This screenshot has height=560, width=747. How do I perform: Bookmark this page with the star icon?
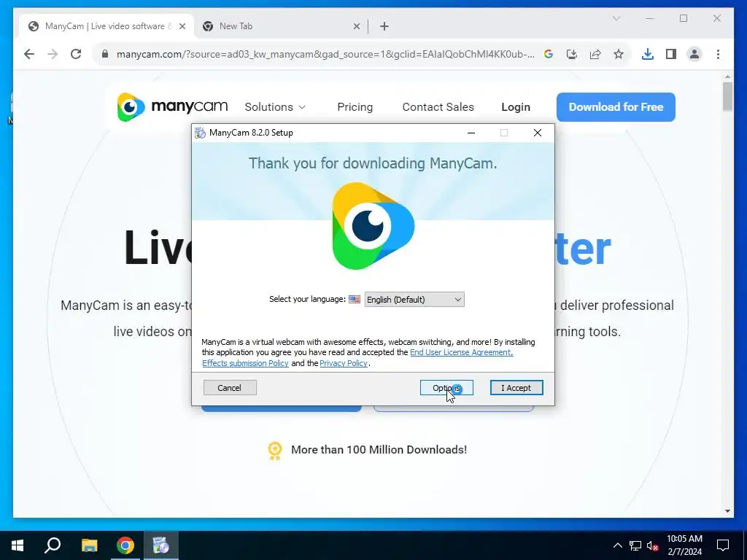pyautogui.click(x=619, y=54)
